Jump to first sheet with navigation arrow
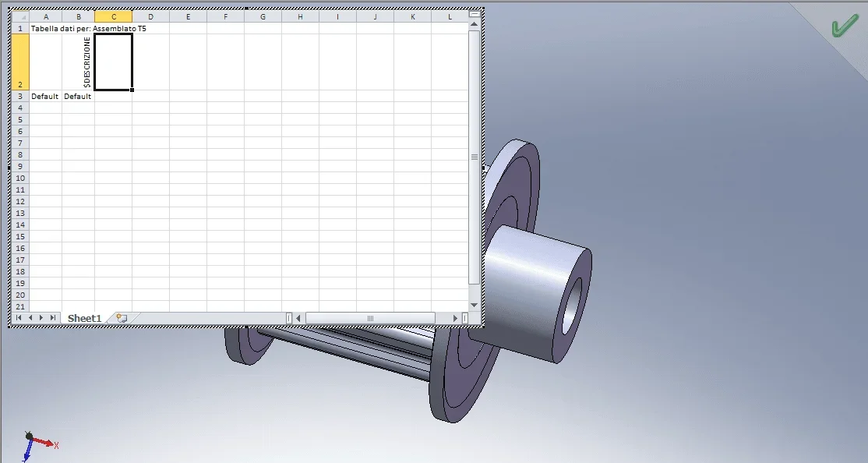 point(19,318)
